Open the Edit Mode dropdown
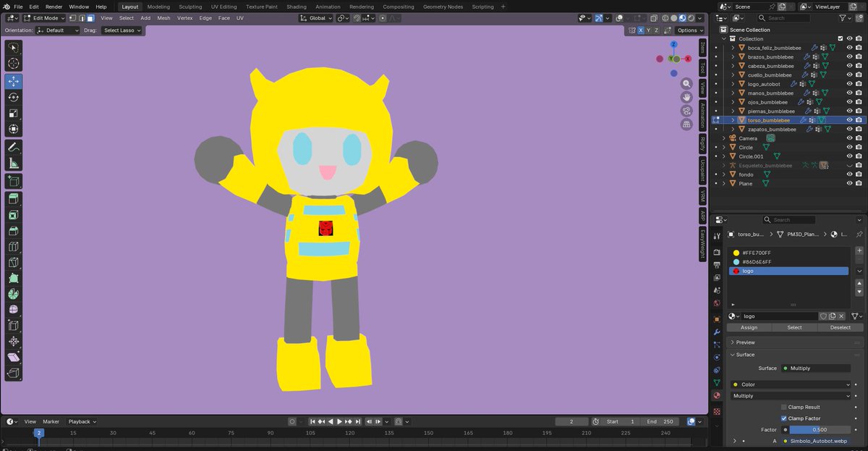The image size is (868, 451). click(x=45, y=18)
